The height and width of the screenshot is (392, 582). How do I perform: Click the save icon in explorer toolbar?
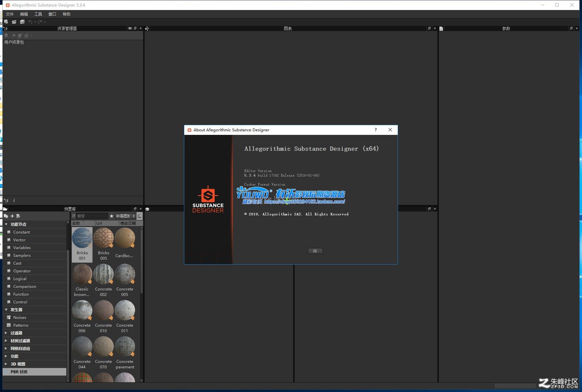pyautogui.click(x=6, y=35)
